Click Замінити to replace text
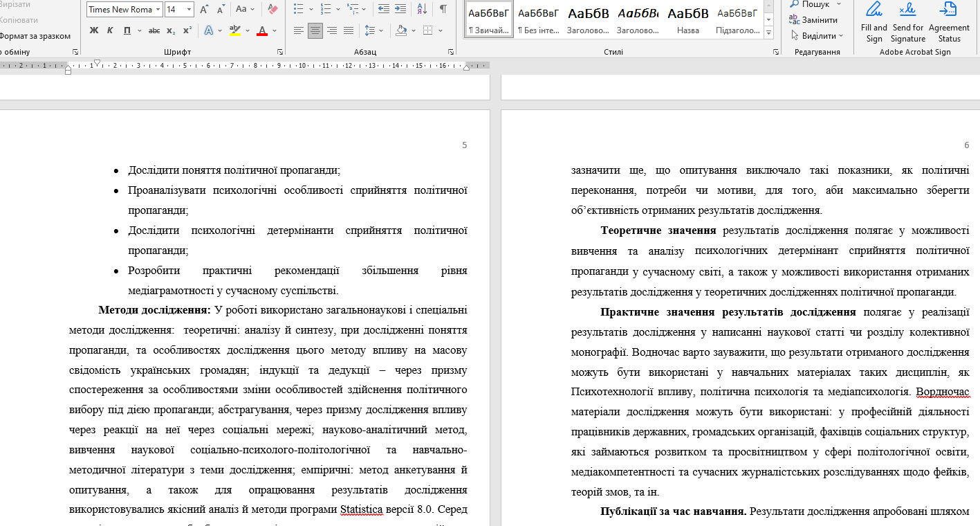The image size is (980, 526). tap(813, 20)
